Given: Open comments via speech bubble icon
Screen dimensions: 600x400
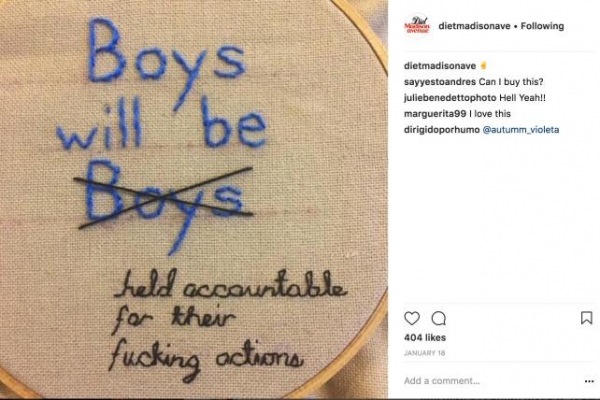Looking at the screenshot, I should coord(439,318).
